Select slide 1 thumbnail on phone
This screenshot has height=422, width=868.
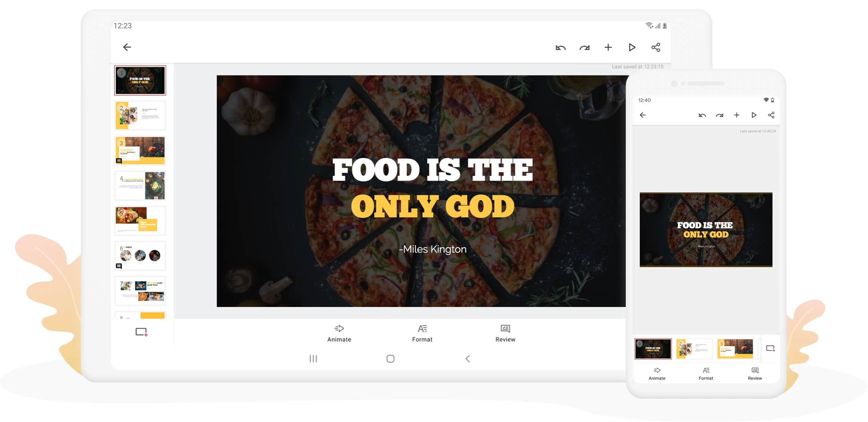653,349
